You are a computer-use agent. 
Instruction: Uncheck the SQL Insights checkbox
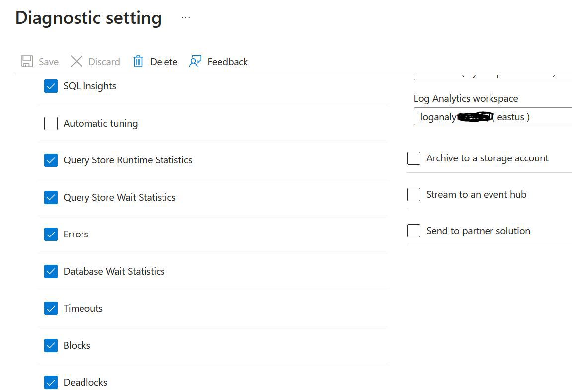pyautogui.click(x=51, y=86)
